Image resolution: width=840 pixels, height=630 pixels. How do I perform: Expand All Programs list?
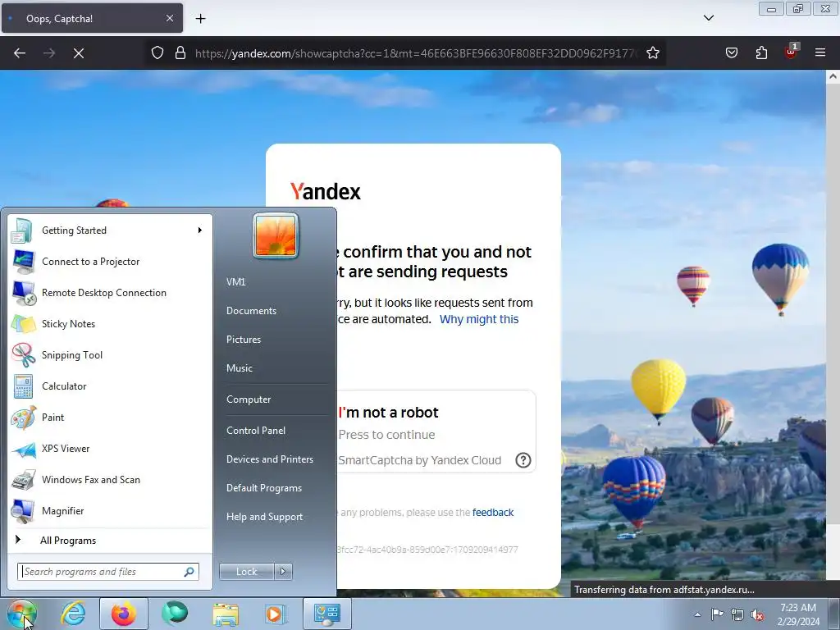click(110, 540)
